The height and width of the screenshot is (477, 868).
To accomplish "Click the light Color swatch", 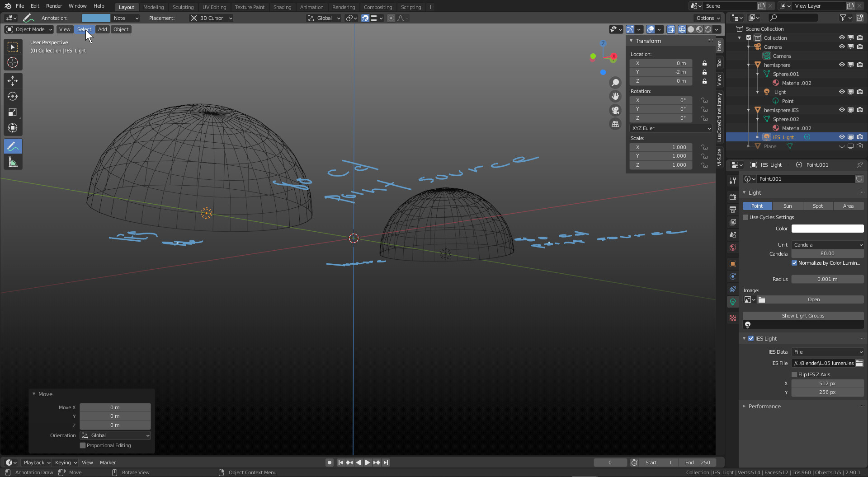I will (x=827, y=229).
